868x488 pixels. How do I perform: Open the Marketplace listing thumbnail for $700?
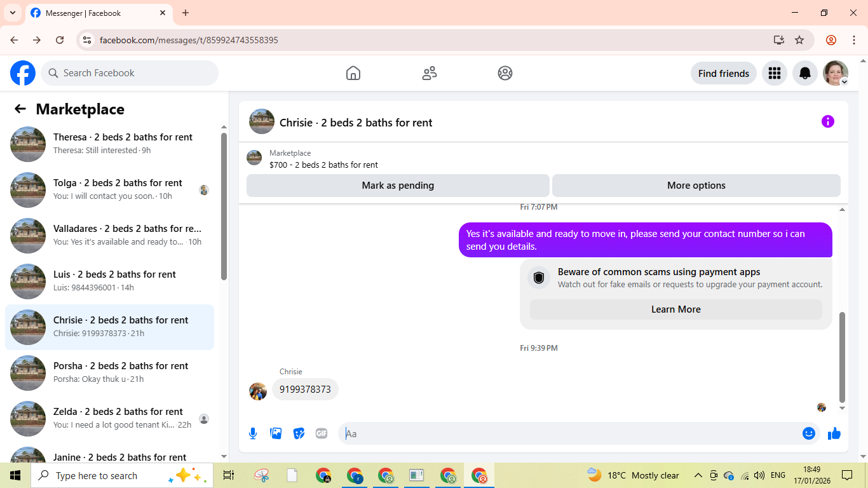tap(254, 158)
